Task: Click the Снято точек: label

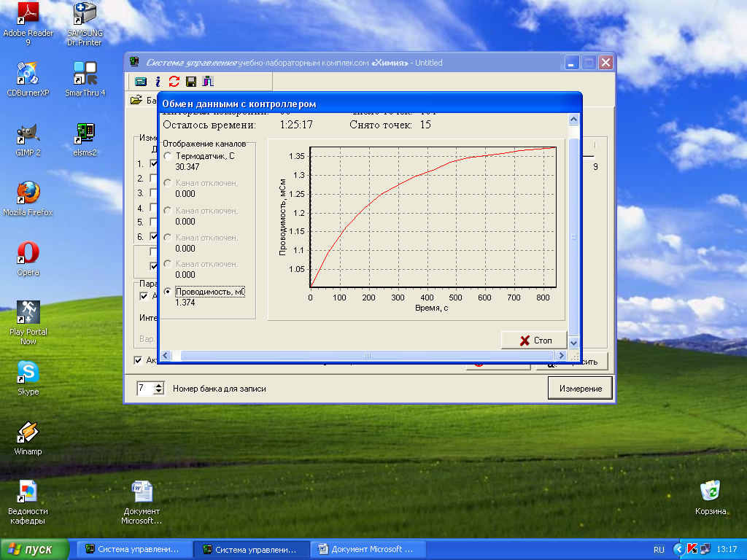Action: click(381, 125)
